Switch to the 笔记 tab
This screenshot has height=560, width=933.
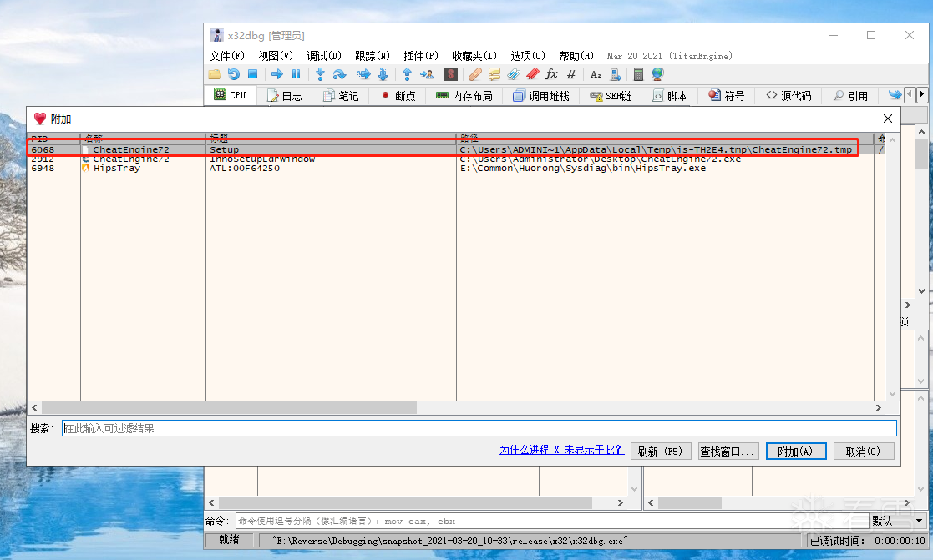[341, 96]
